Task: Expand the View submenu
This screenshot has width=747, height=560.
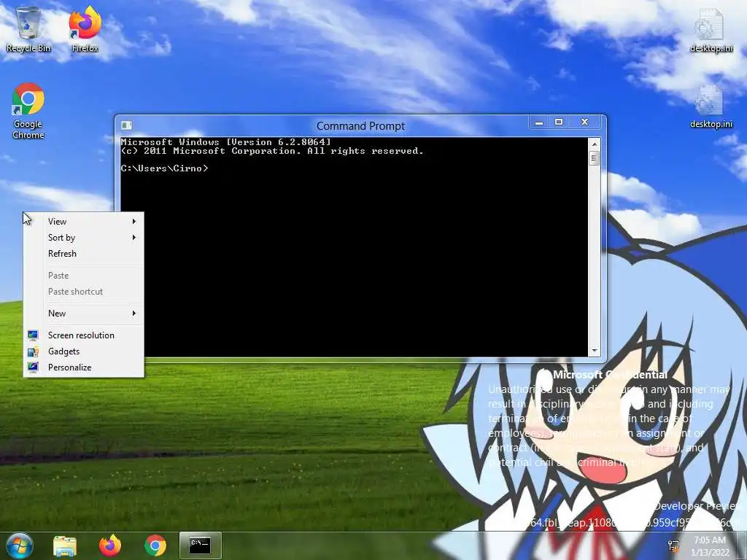Action: click(84, 222)
